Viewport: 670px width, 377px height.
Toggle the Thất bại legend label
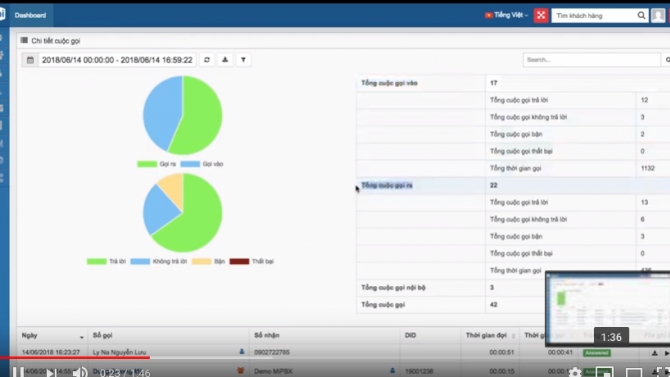tap(262, 262)
